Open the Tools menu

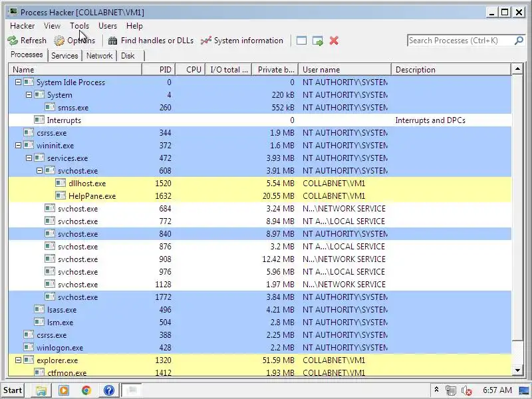[79, 26]
